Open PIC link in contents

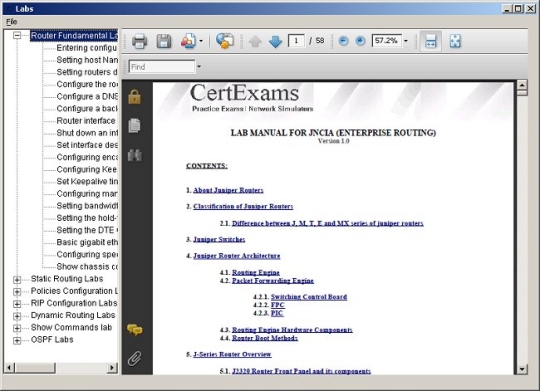(x=277, y=313)
